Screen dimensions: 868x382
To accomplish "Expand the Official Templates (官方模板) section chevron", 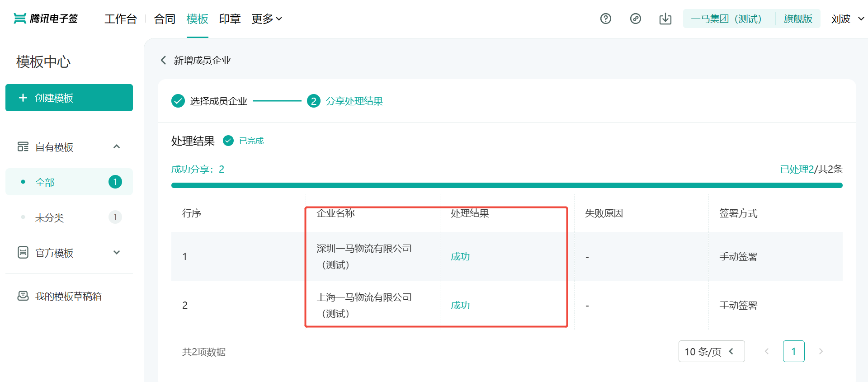I will (x=117, y=252).
